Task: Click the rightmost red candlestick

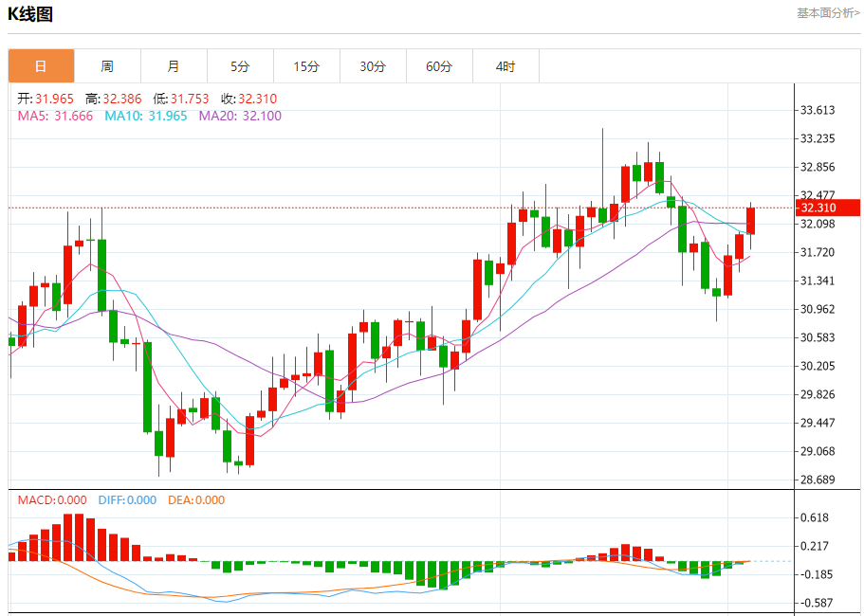Action: pyautogui.click(x=751, y=221)
